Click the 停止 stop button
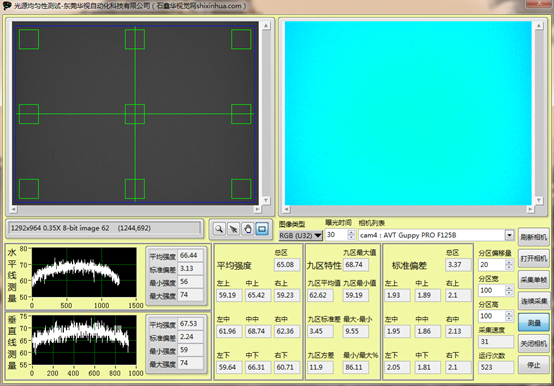This screenshot has width=554, height=386. pyautogui.click(x=534, y=365)
